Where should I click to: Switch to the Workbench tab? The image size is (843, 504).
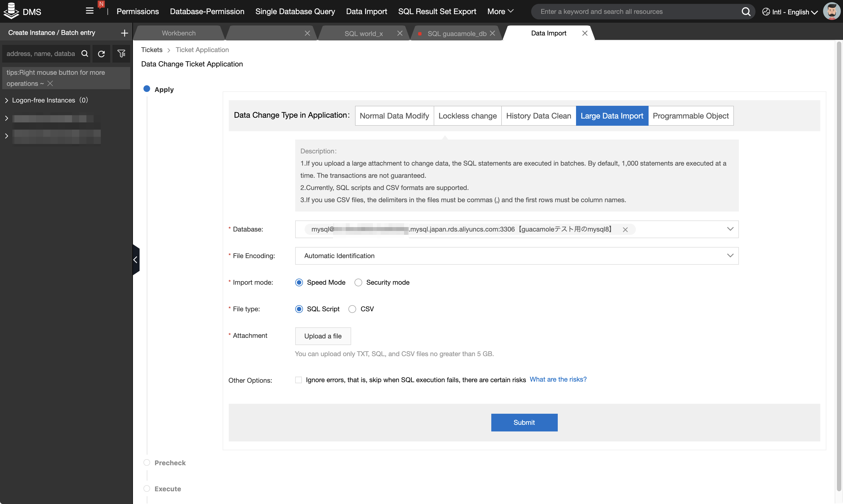pyautogui.click(x=179, y=33)
